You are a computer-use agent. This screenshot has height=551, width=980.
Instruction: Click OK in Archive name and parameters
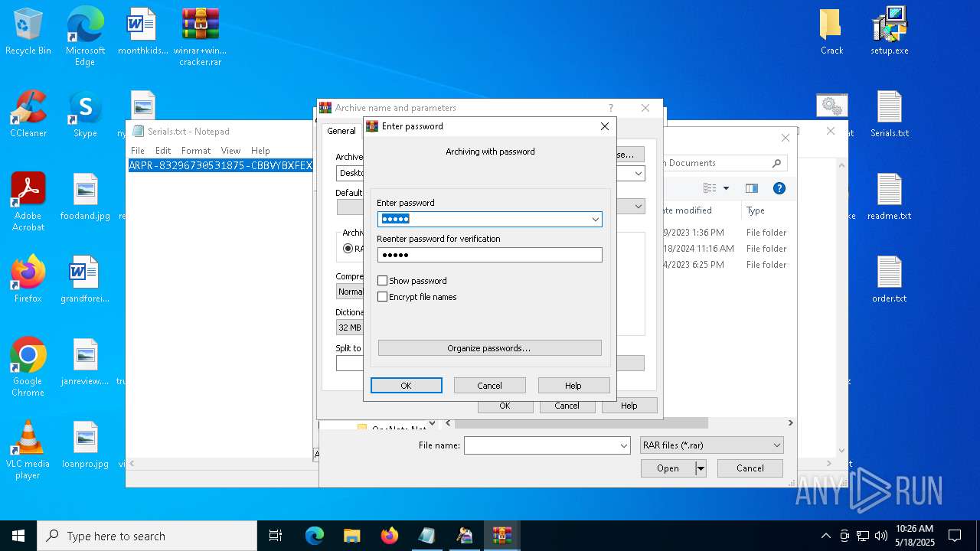(x=505, y=406)
